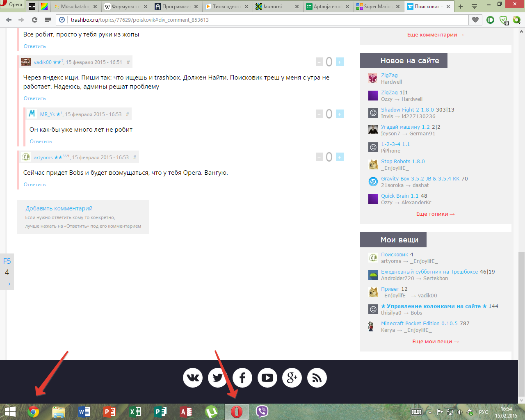
Task: Launch uTorrent from the taskbar
Action: click(x=211, y=412)
